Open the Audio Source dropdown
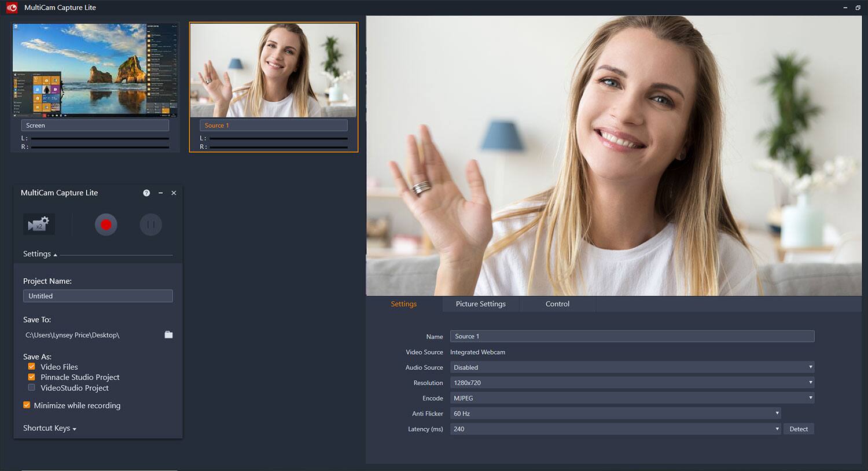This screenshot has width=868, height=471. 632,367
